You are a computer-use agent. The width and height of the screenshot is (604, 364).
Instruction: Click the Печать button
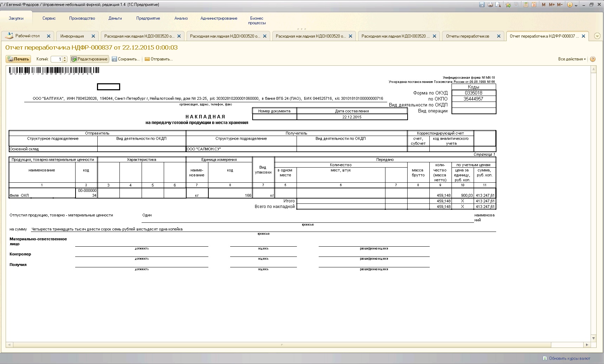pyautogui.click(x=18, y=59)
